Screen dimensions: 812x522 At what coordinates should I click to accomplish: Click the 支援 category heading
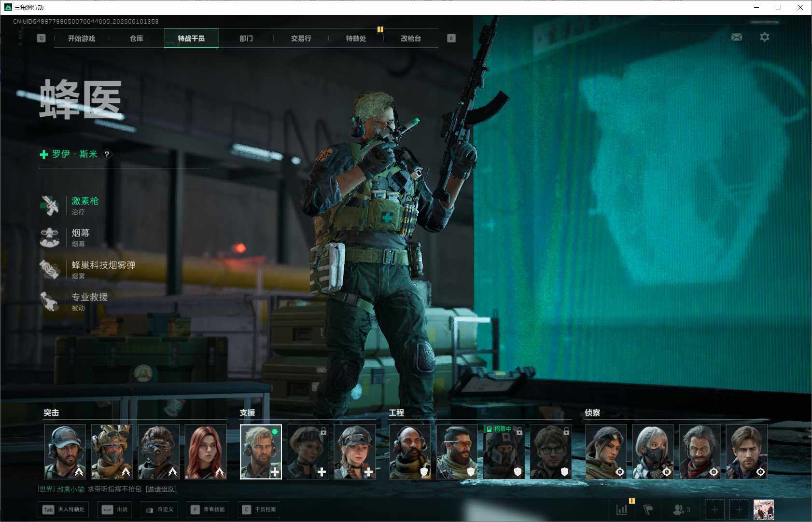247,413
